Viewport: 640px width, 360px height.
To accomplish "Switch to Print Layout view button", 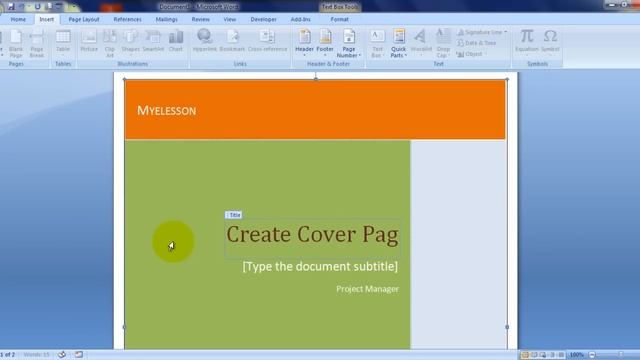I will tap(525, 355).
